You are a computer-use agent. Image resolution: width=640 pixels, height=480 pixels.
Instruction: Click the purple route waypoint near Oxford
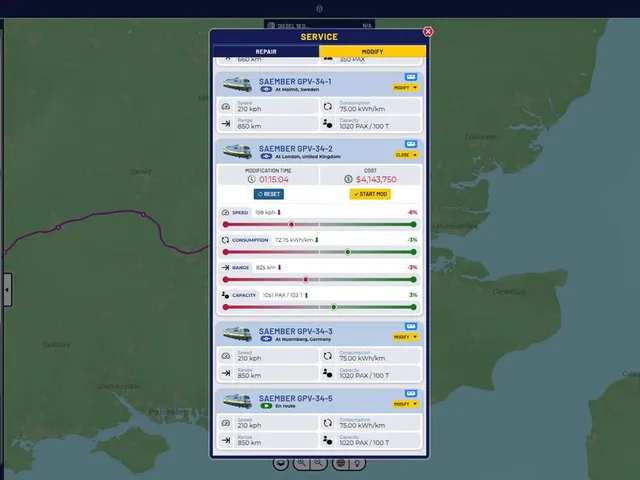[x=144, y=214]
